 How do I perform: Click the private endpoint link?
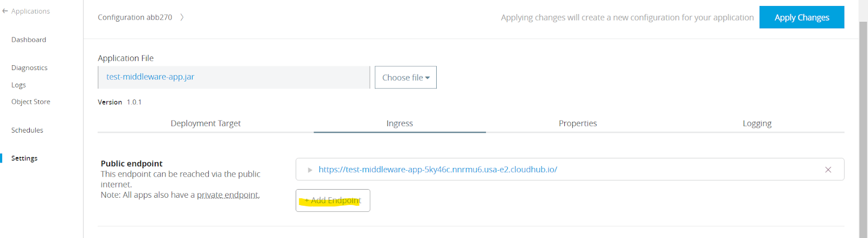pos(228,195)
